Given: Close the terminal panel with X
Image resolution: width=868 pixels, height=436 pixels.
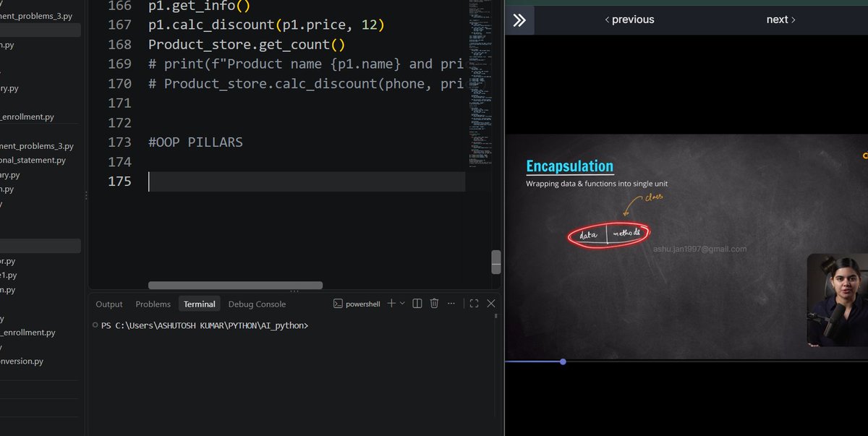Looking at the screenshot, I should point(491,304).
